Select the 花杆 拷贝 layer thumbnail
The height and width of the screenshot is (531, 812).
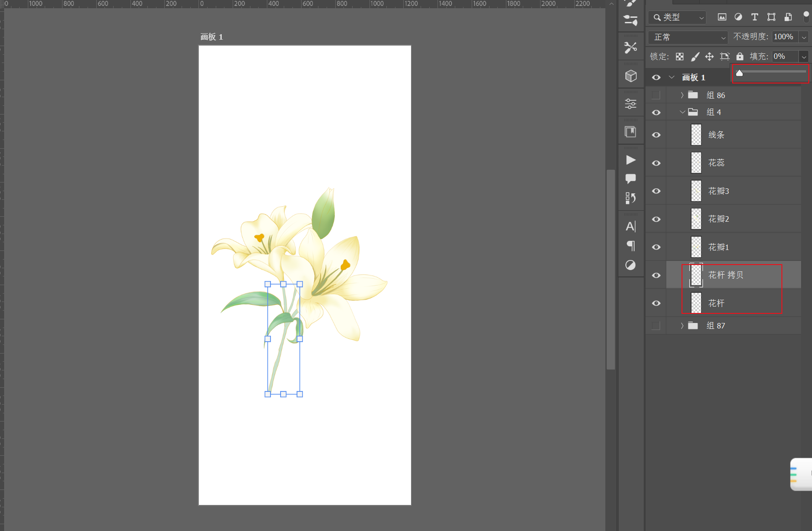coord(696,275)
